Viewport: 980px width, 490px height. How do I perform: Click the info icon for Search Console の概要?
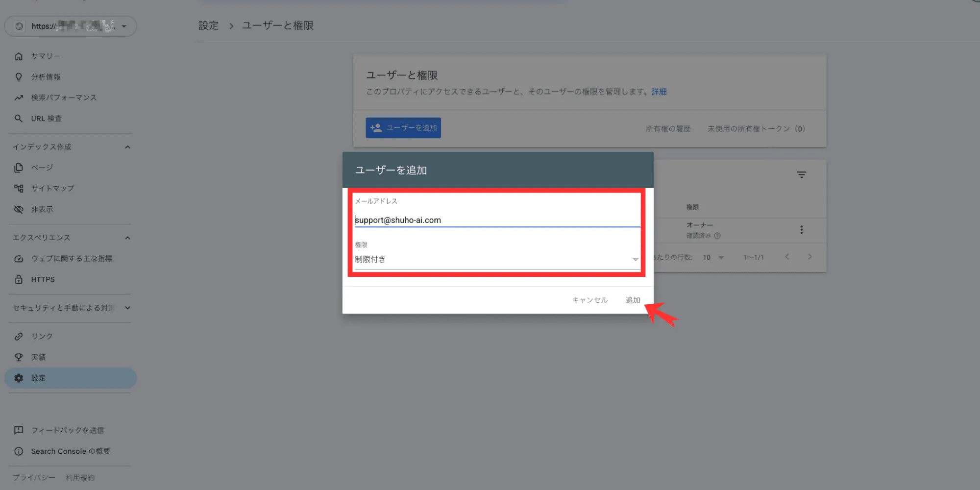pyautogui.click(x=19, y=451)
